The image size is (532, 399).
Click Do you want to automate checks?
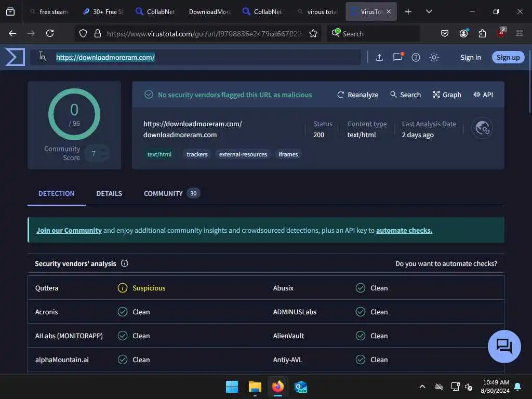pos(446,263)
